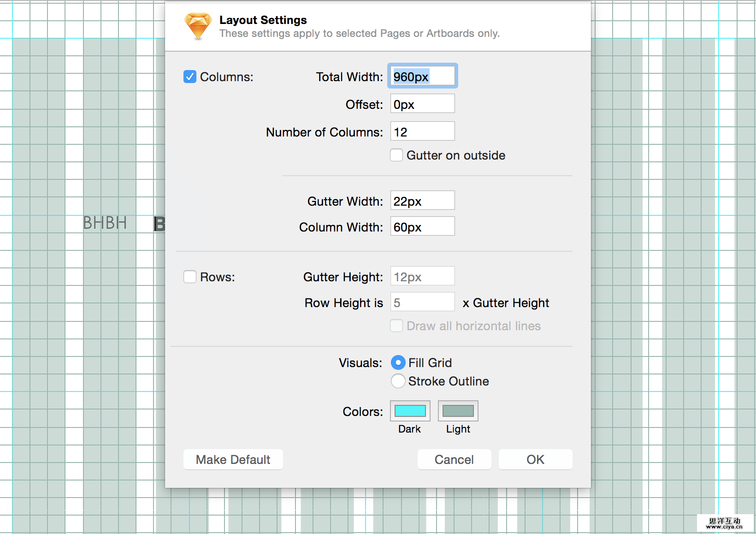Open the Light color swatch

tap(458, 411)
